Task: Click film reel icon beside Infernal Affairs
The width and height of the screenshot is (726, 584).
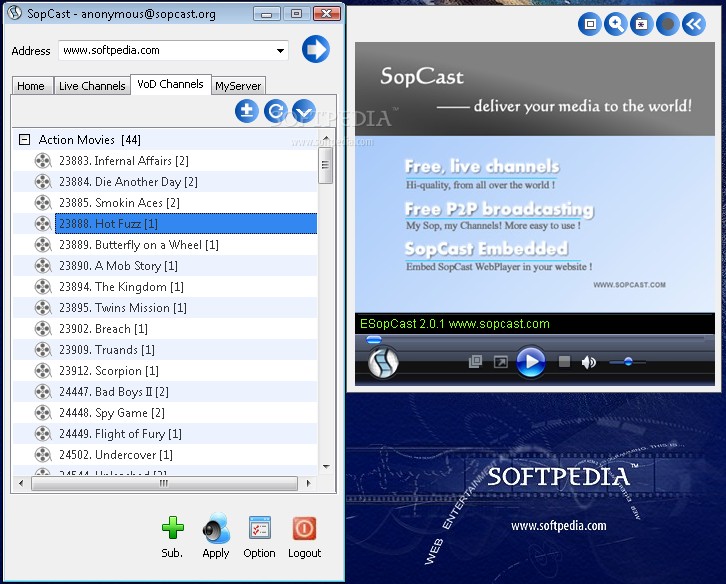Action: [43, 161]
